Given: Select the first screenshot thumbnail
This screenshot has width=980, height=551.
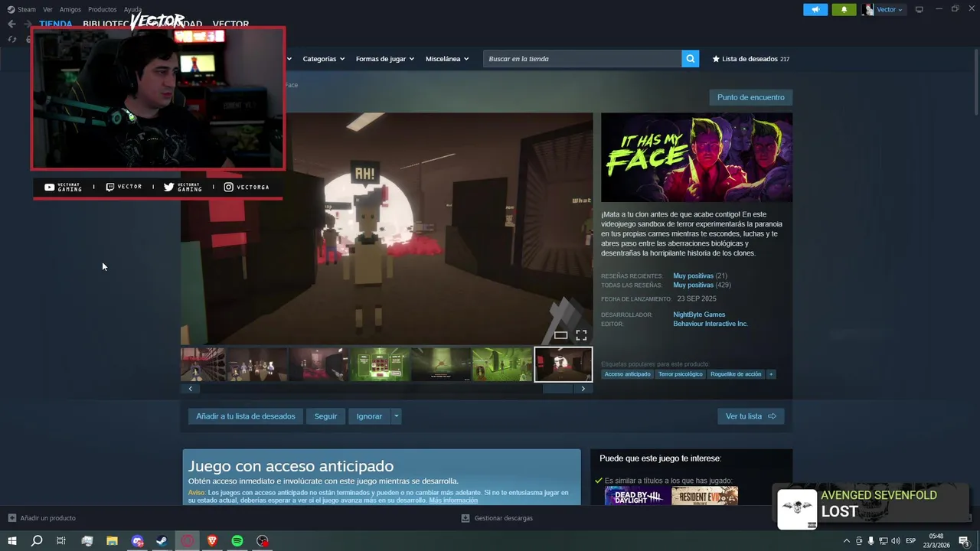Looking at the screenshot, I should point(203,364).
